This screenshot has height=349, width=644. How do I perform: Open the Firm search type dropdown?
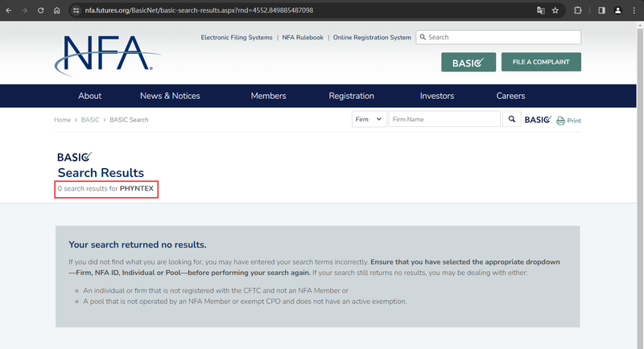369,119
